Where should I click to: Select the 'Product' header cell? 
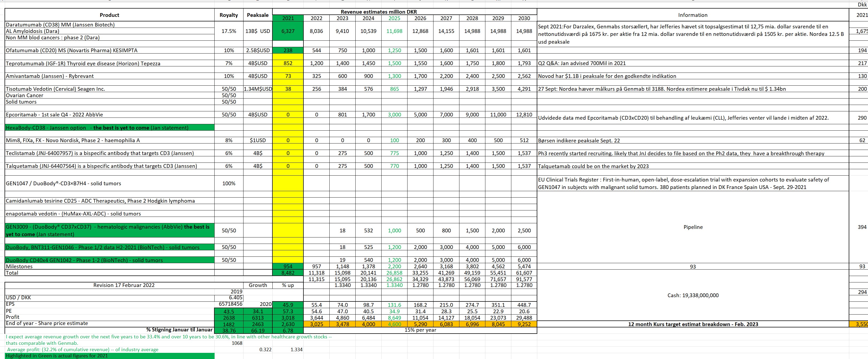tap(109, 15)
